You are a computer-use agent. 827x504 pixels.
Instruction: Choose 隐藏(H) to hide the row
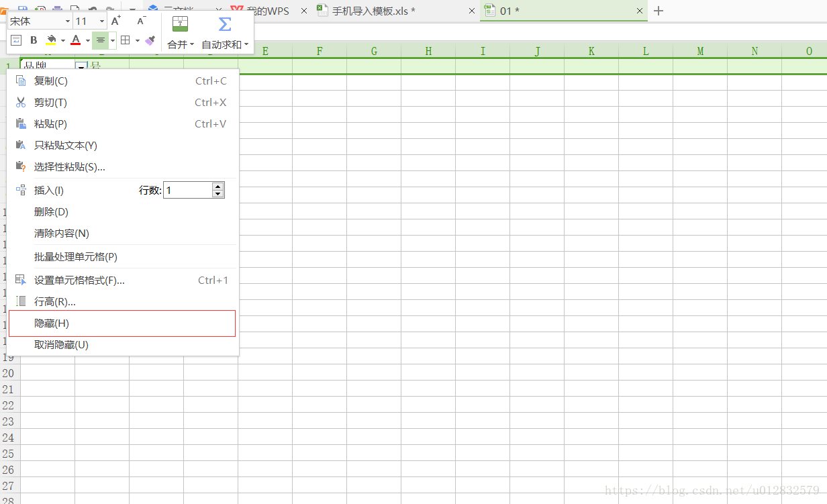pyautogui.click(x=124, y=323)
